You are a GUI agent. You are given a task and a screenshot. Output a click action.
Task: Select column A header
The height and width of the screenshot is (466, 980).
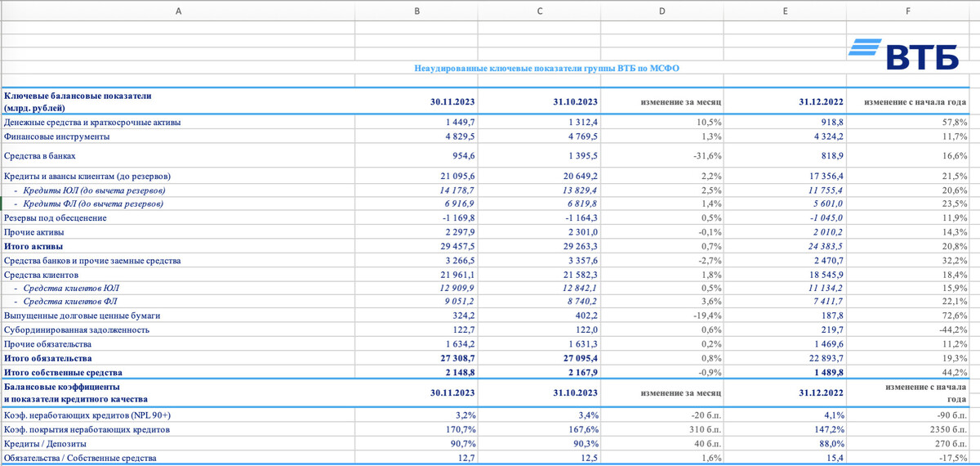tap(178, 11)
